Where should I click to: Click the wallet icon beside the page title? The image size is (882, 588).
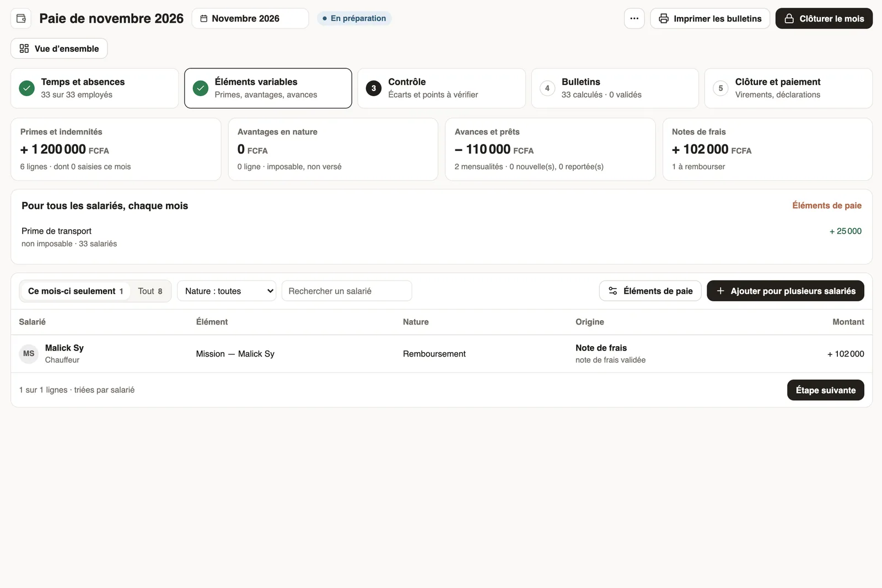tap(21, 18)
